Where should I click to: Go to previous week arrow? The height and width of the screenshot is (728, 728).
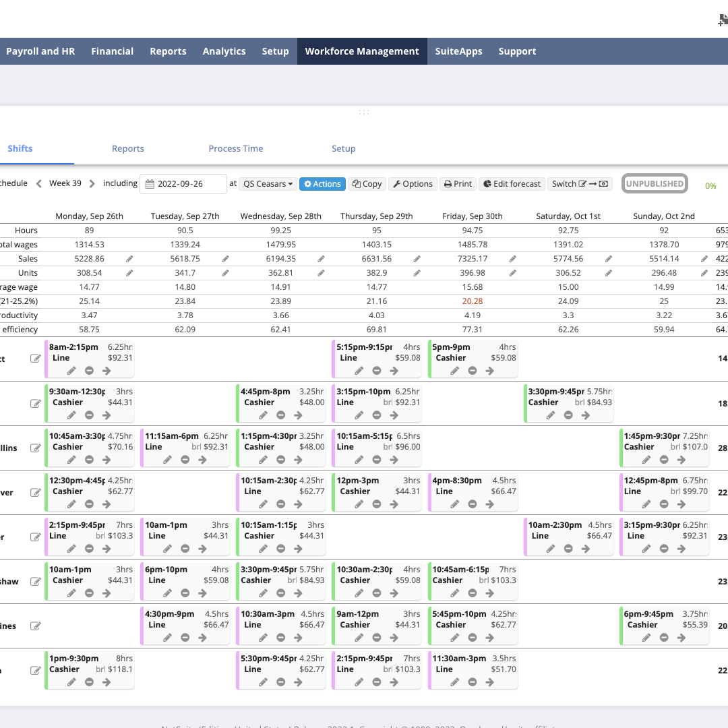39,183
